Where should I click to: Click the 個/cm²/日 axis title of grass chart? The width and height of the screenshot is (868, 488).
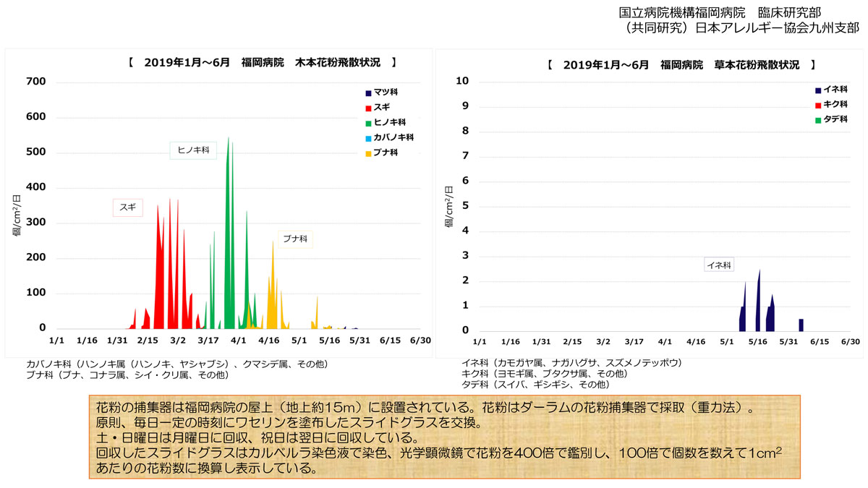point(448,206)
